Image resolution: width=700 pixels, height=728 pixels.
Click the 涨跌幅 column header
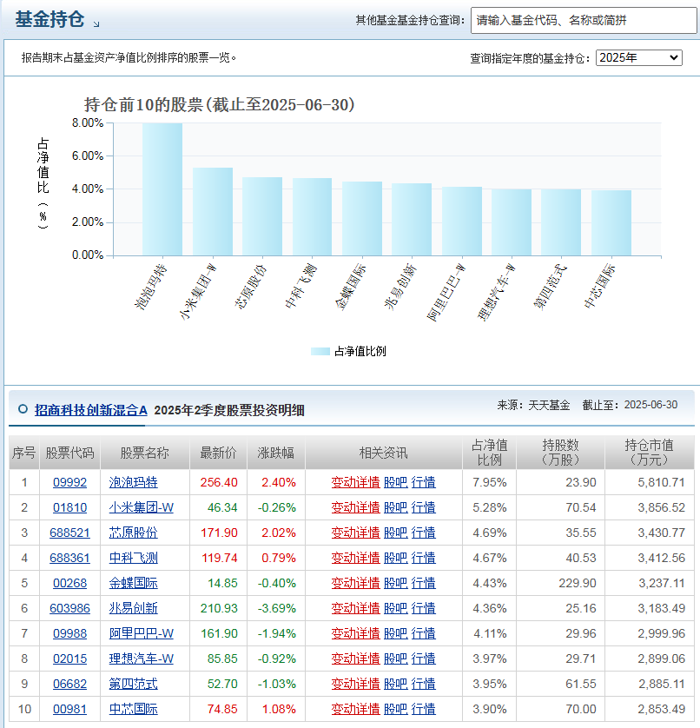(x=276, y=453)
